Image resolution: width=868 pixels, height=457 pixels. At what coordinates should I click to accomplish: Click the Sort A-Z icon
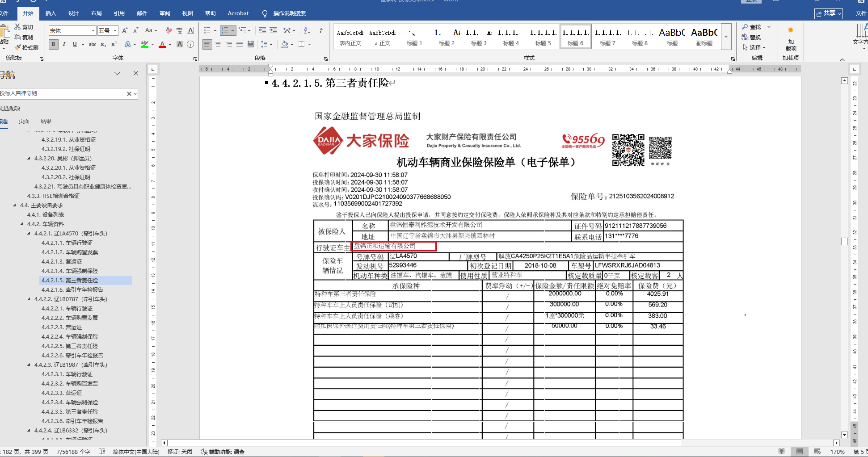pyautogui.click(x=307, y=30)
